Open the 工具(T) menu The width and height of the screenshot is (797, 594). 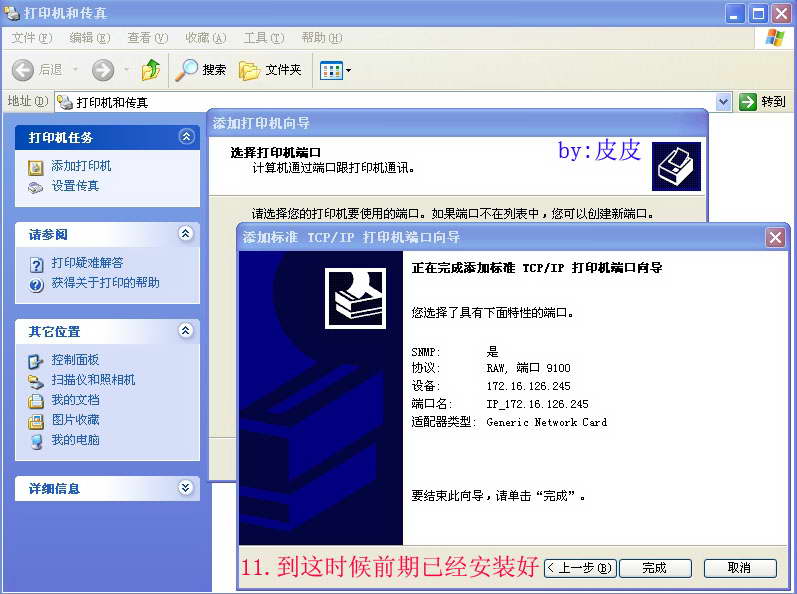coord(264,38)
